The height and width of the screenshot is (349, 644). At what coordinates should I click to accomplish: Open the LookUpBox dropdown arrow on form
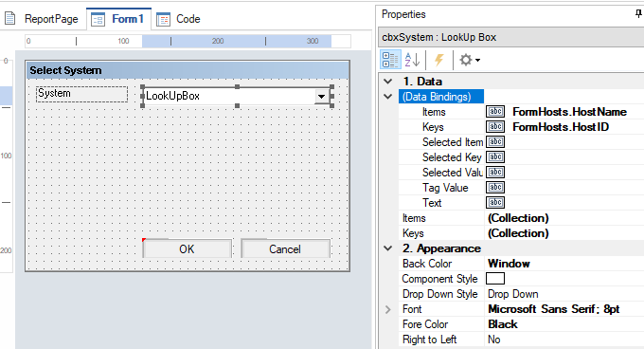click(321, 97)
